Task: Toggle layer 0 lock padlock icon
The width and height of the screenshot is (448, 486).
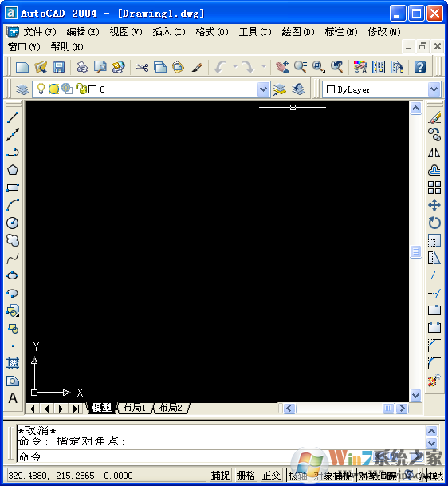Action: (81, 89)
